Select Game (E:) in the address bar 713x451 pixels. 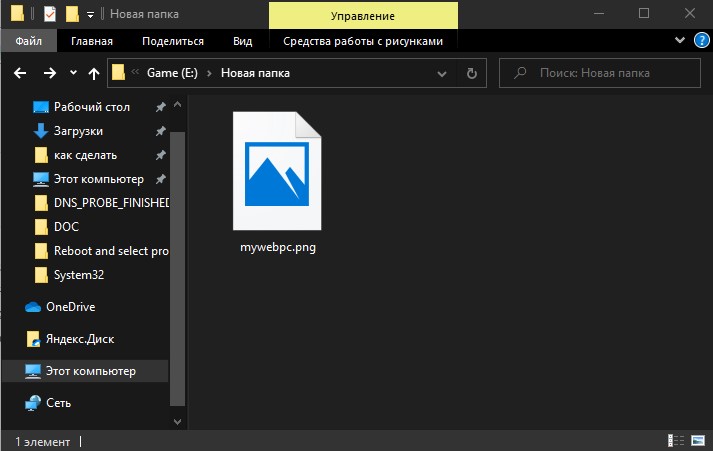[172, 73]
